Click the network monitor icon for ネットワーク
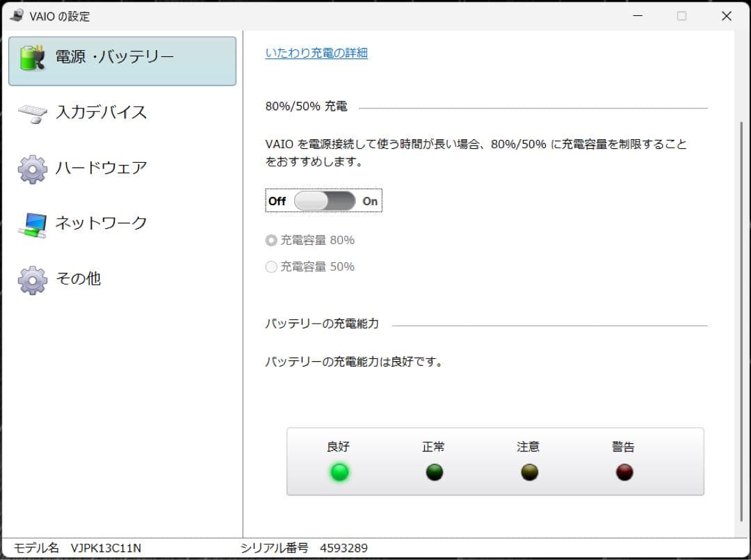The height and width of the screenshot is (560, 751). [x=31, y=223]
